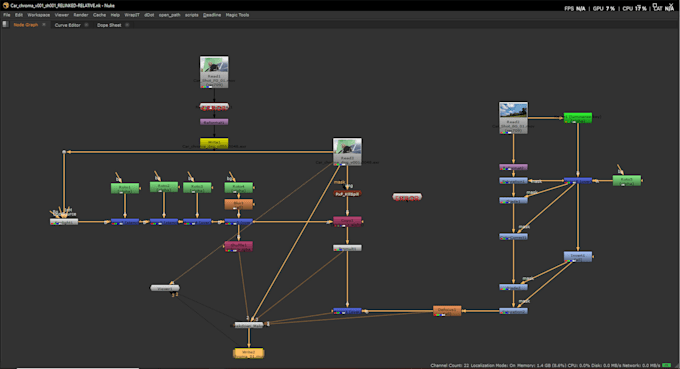Viewport: 680px width, 369px height.
Task: Select the blue Merge node under Blur1
Action: click(239, 222)
